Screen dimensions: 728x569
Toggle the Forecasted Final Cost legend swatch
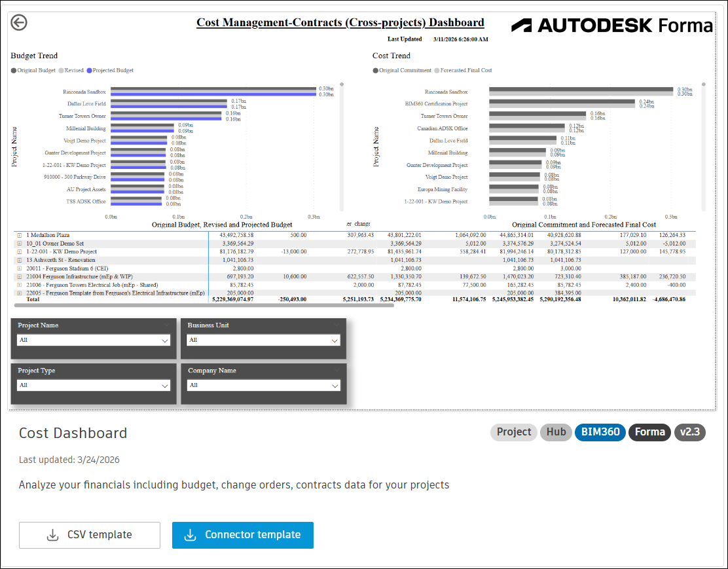[437, 71]
